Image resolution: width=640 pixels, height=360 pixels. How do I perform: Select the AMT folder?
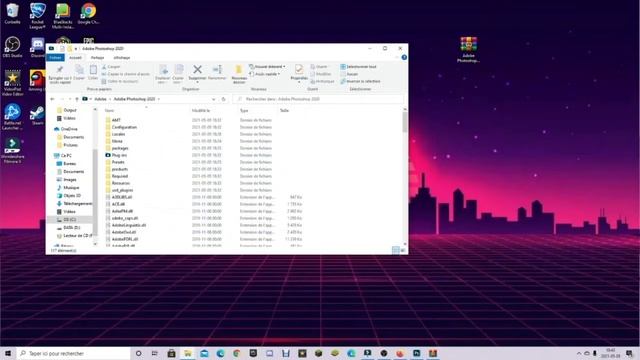[116, 120]
